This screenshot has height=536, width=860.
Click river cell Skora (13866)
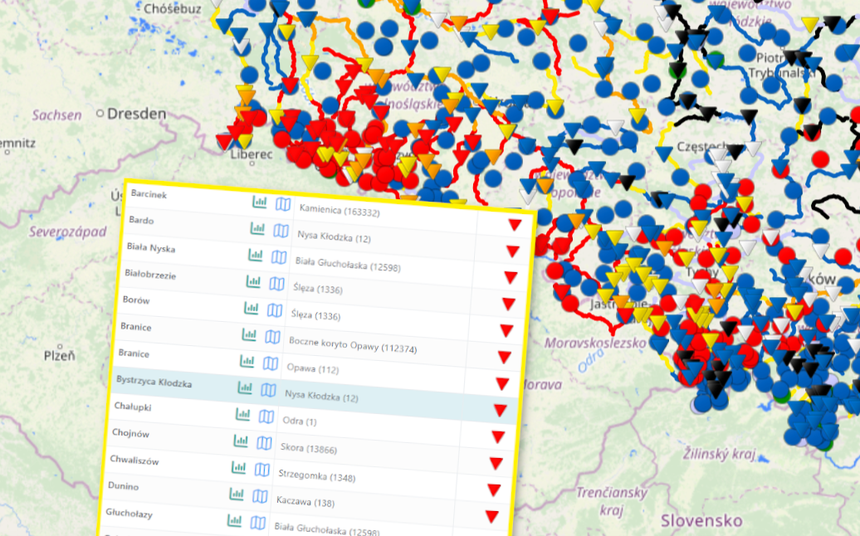308,448
